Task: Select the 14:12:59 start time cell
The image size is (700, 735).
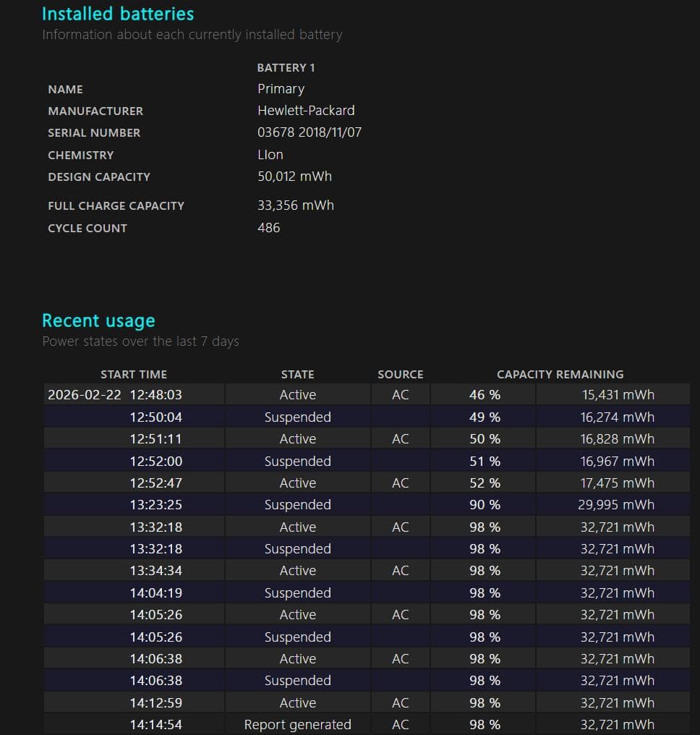Action: click(155, 702)
